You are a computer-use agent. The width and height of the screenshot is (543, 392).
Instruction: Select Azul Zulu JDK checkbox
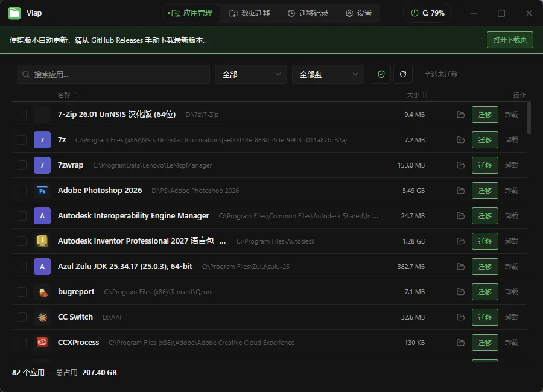pyautogui.click(x=22, y=267)
